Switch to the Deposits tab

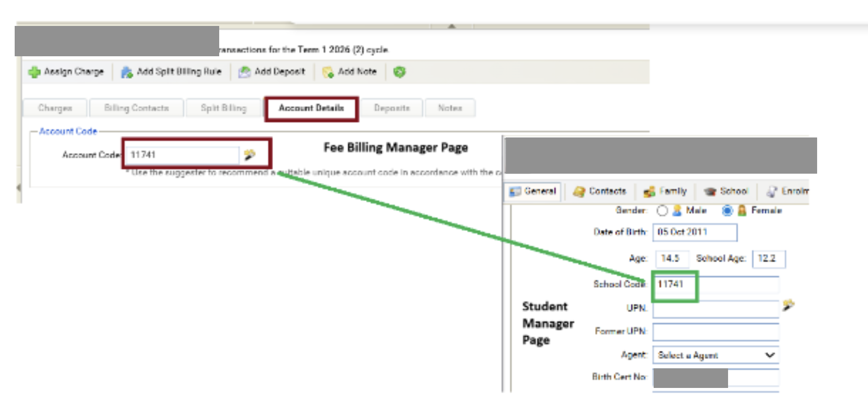[x=391, y=108]
